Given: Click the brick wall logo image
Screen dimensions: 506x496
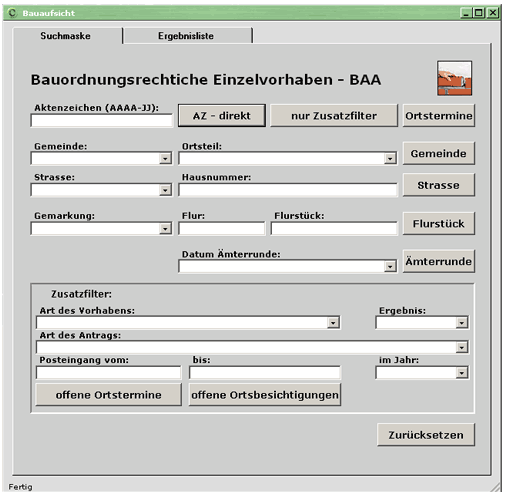Looking at the screenshot, I should tap(454, 78).
